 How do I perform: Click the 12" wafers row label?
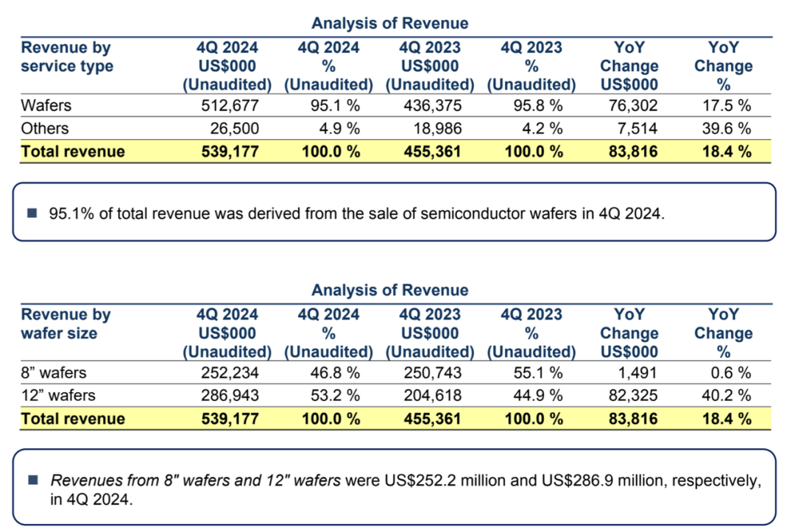click(x=58, y=395)
